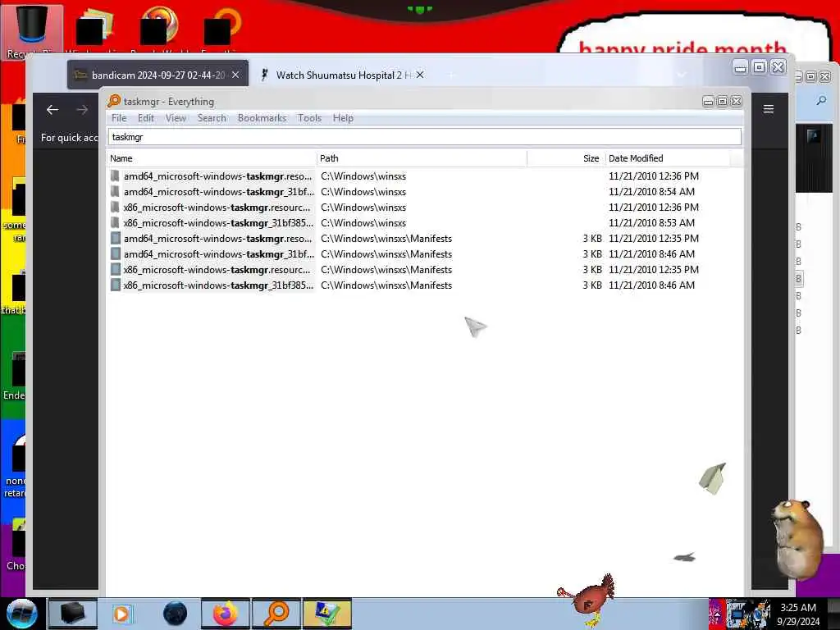Viewport: 840px width, 630px height.
Task: Open the Help menu in Everything
Action: [x=343, y=118]
